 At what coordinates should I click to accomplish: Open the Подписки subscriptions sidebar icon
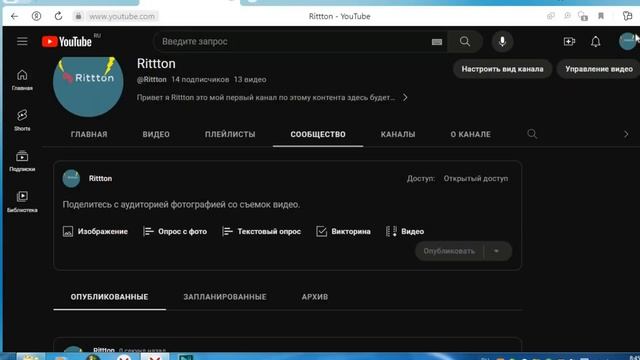22,161
